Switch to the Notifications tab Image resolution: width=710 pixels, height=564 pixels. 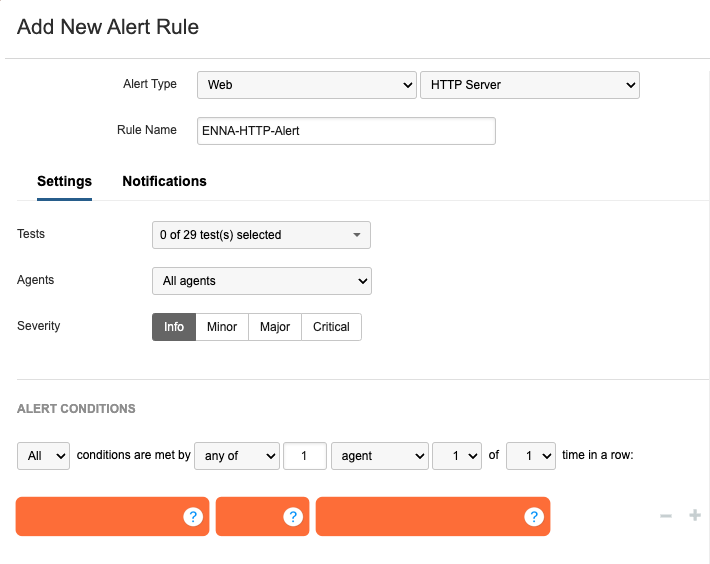click(164, 182)
